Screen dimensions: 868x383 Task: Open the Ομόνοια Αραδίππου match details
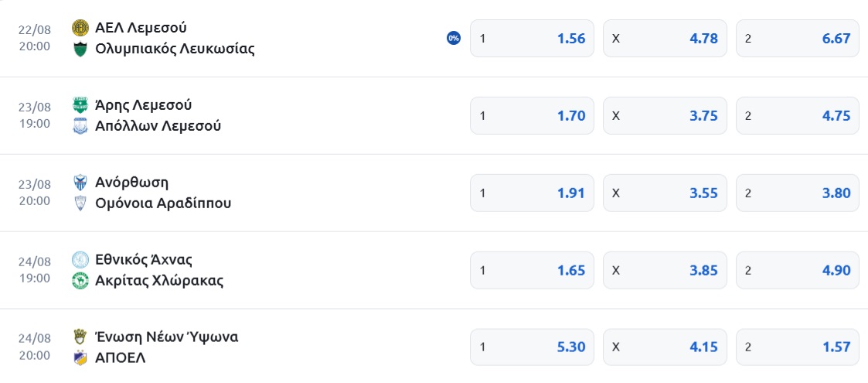click(x=163, y=203)
